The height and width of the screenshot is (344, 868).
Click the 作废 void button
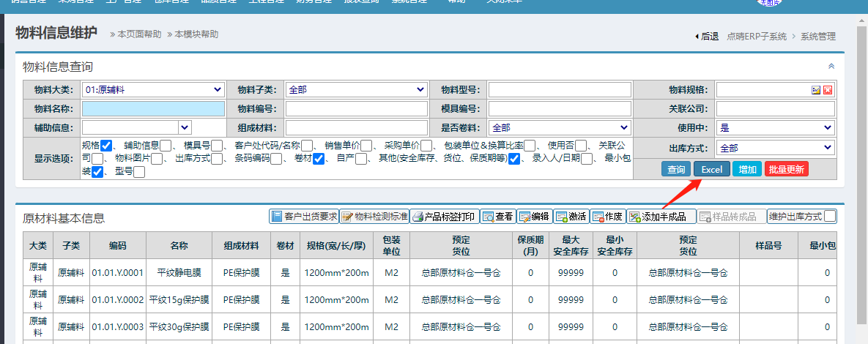(x=607, y=217)
